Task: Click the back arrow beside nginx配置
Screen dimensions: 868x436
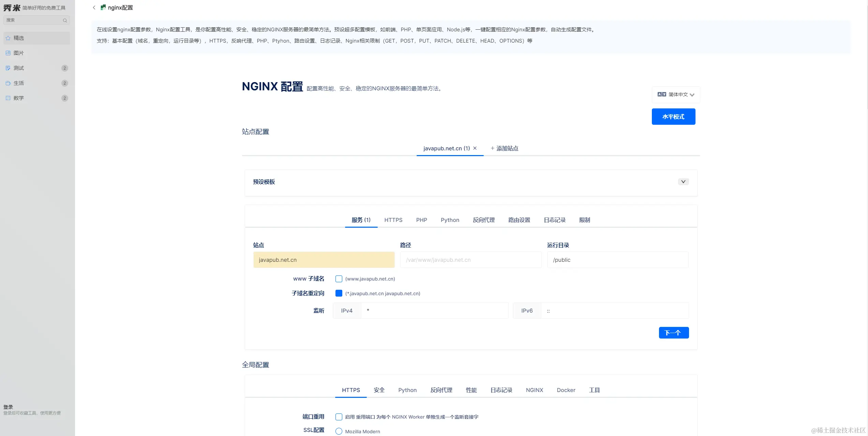Action: (x=94, y=7)
